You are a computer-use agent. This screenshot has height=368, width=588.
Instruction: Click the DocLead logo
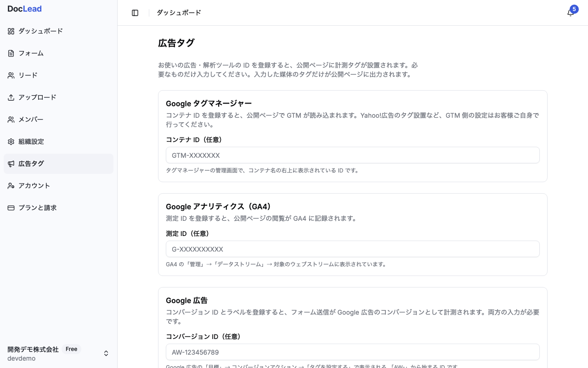pyautogui.click(x=24, y=9)
